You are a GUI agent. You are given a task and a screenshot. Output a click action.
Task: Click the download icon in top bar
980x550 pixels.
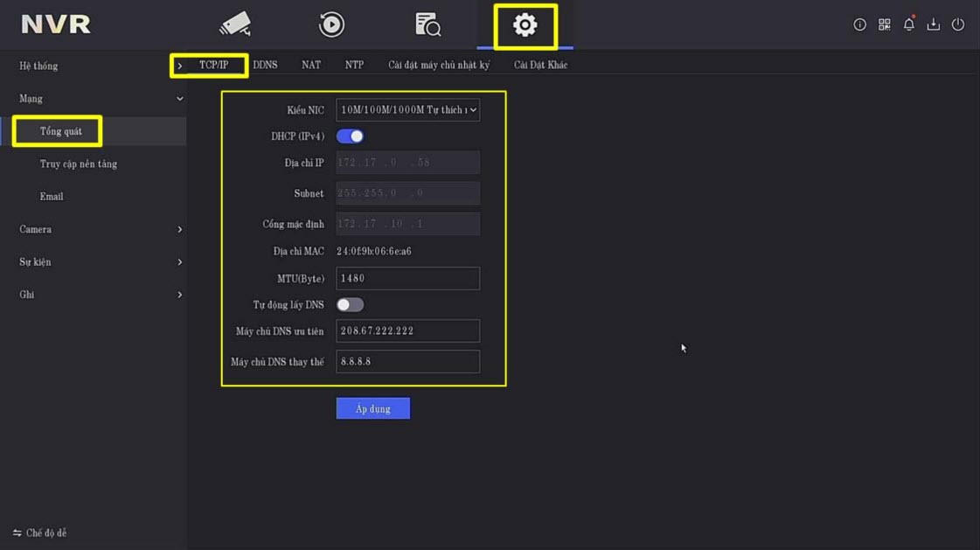pyautogui.click(x=933, y=24)
